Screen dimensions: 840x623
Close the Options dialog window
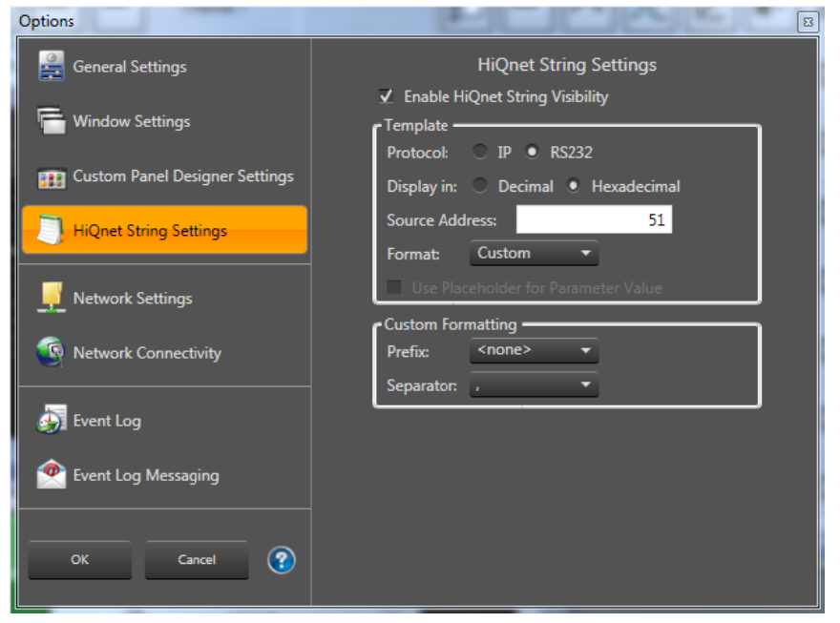click(808, 21)
